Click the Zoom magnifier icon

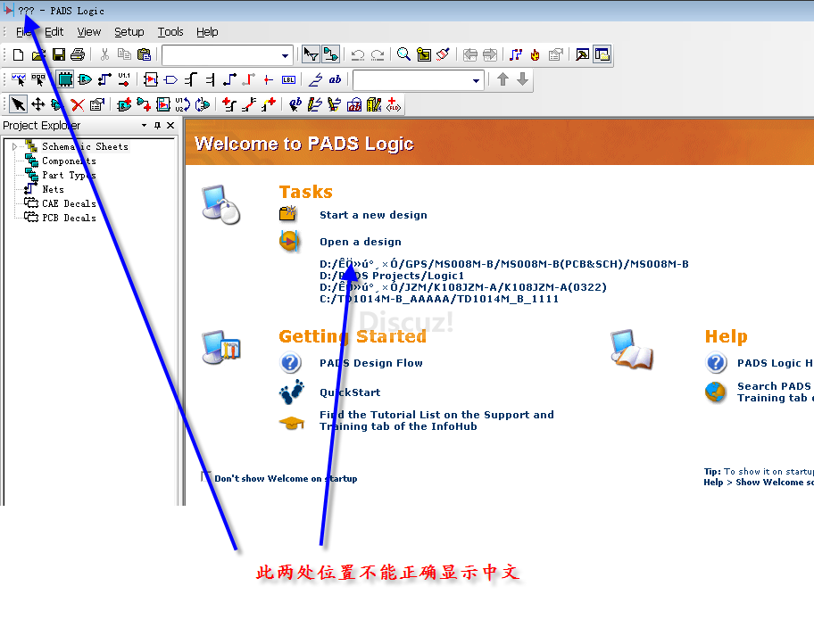click(x=403, y=54)
